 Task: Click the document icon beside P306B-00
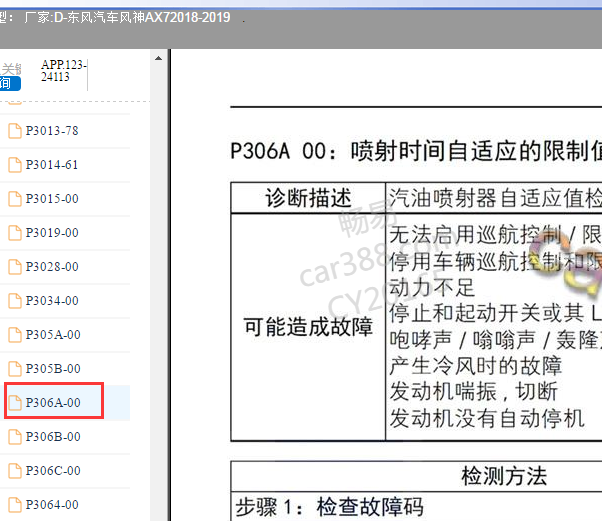point(15,437)
